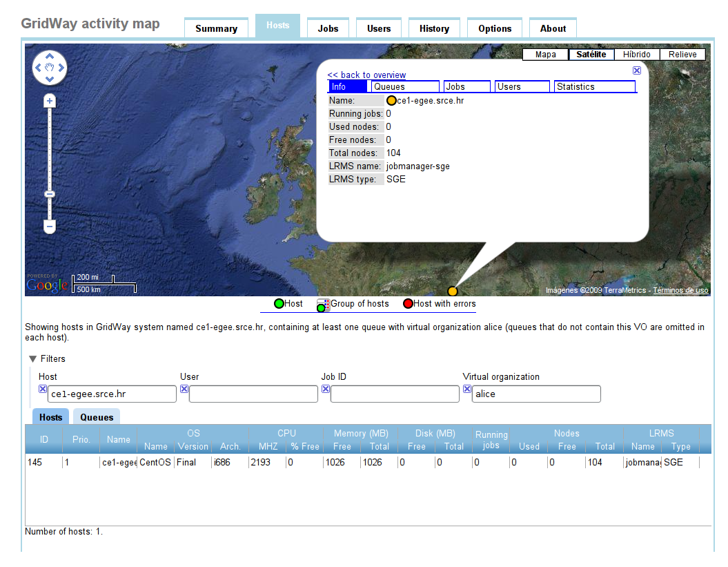Click GridWay activity map title

(90, 23)
